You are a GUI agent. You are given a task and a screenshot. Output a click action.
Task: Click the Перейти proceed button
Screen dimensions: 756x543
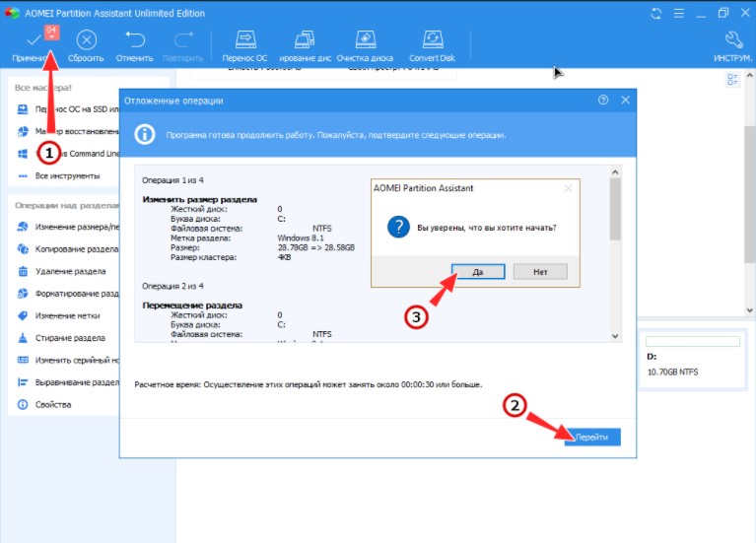(592, 437)
